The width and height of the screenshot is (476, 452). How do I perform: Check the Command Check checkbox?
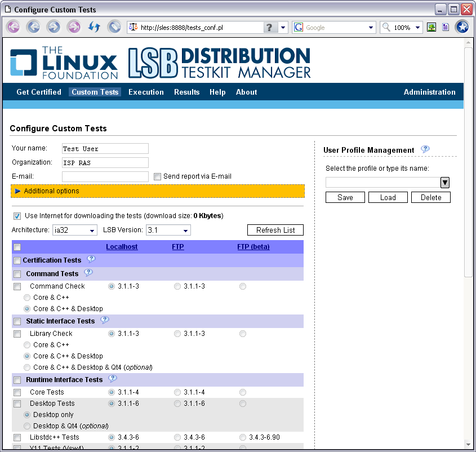tap(17, 286)
